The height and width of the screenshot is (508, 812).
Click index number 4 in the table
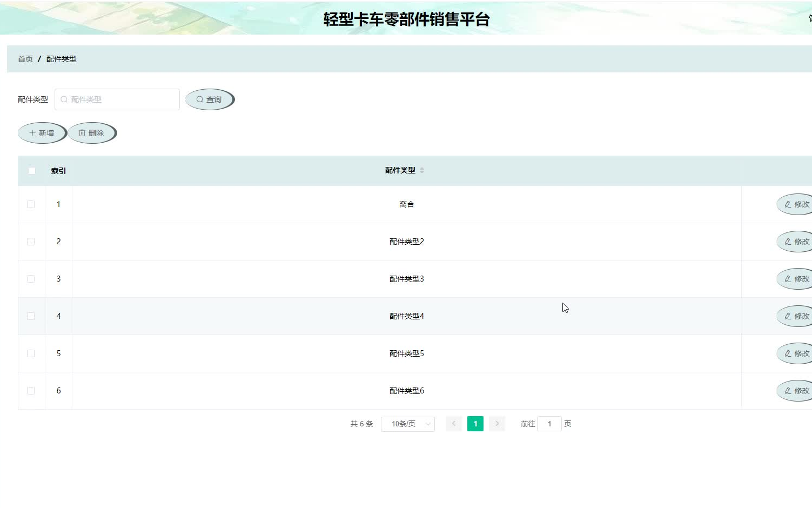(58, 316)
